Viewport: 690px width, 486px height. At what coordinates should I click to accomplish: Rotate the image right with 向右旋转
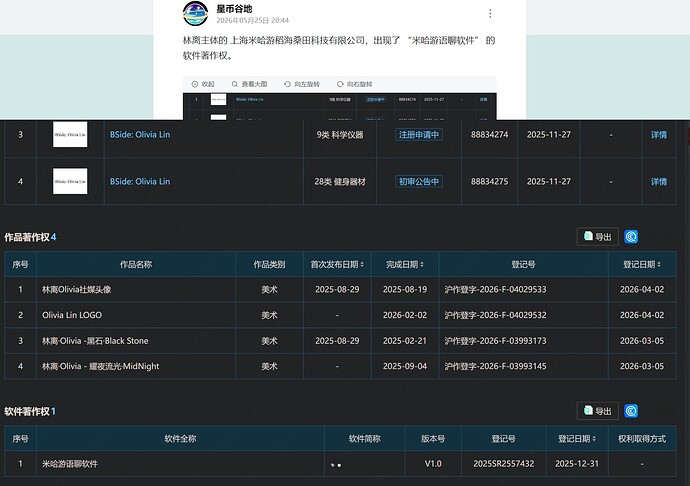[355, 84]
